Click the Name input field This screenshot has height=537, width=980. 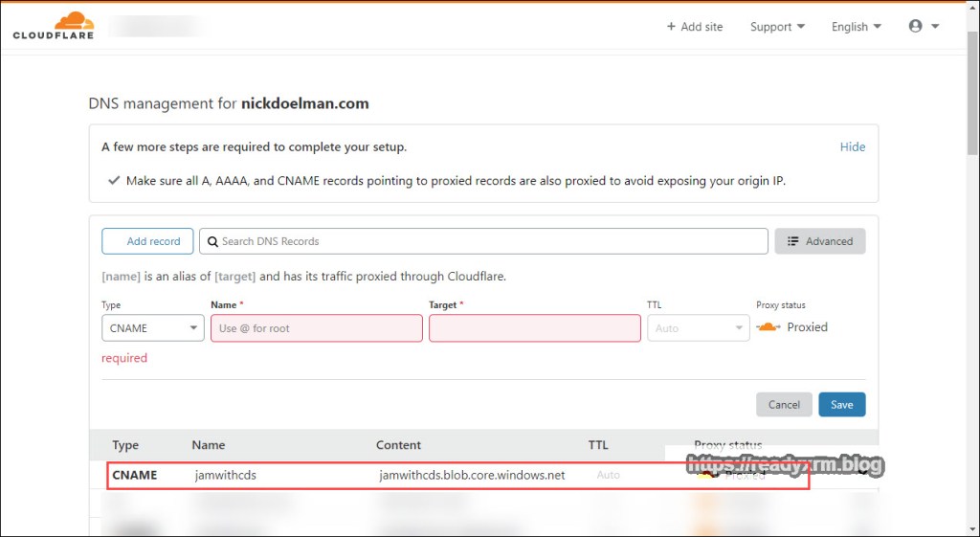point(316,328)
